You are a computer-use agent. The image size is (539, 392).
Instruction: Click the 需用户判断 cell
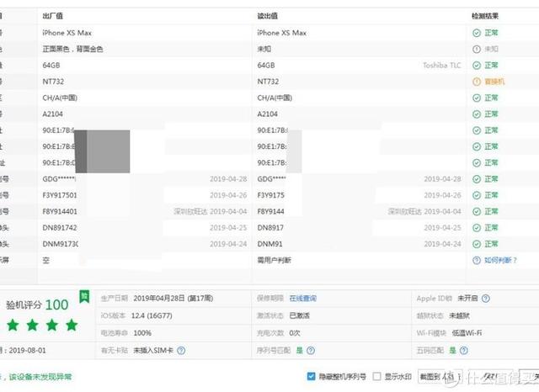(274, 260)
